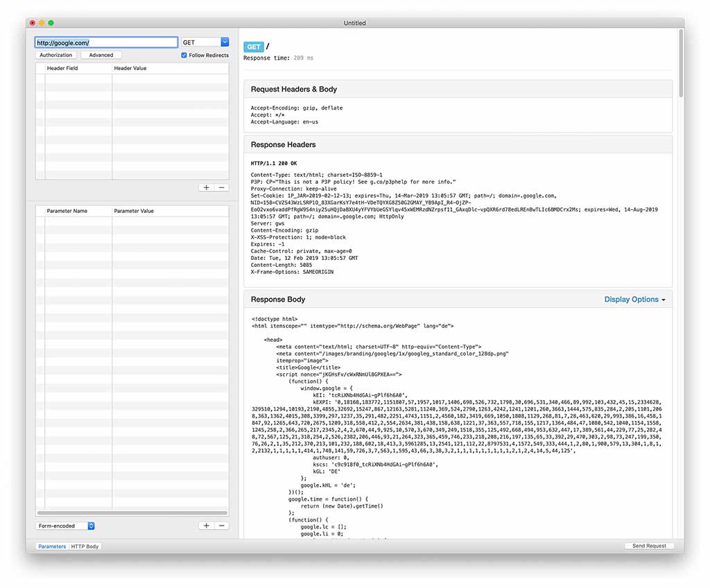Click the Header Field column header
Image resolution: width=710 pixels, height=588 pixels.
[62, 68]
